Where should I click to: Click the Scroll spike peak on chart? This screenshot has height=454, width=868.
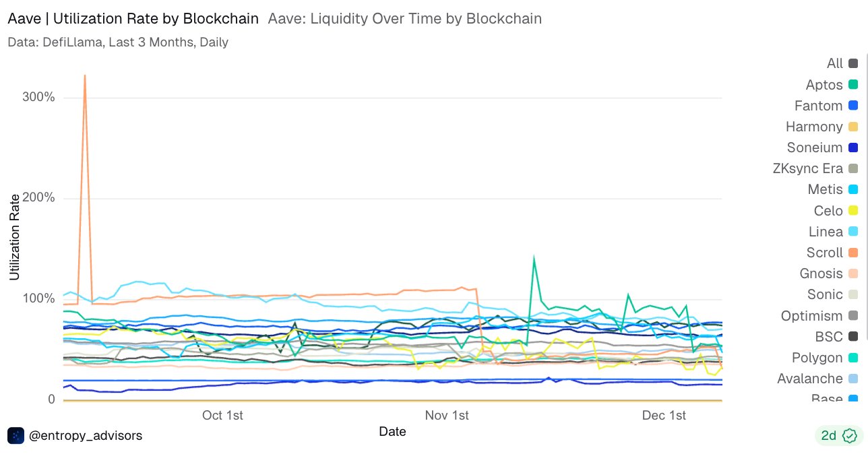click(85, 75)
